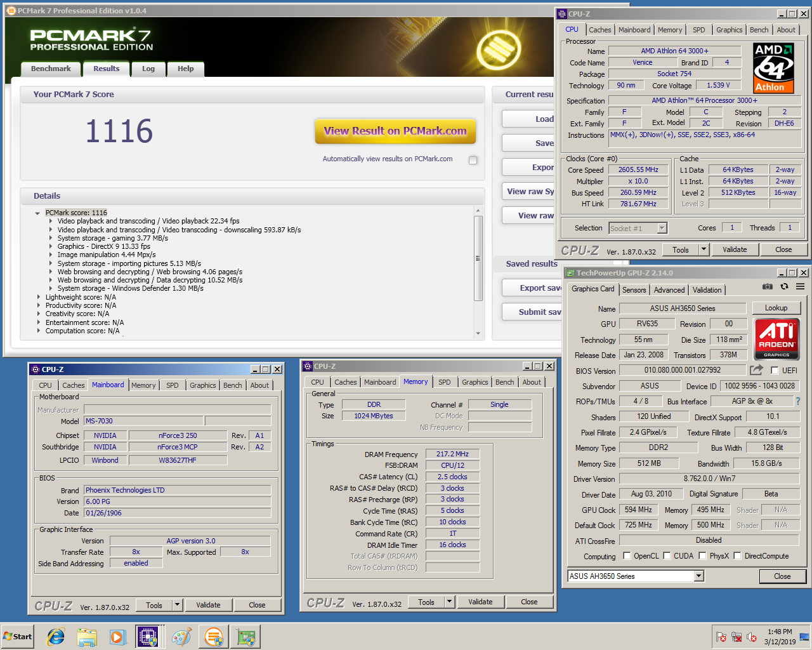Open the Windows Start button
The height and width of the screenshot is (650, 812).
[x=18, y=637]
